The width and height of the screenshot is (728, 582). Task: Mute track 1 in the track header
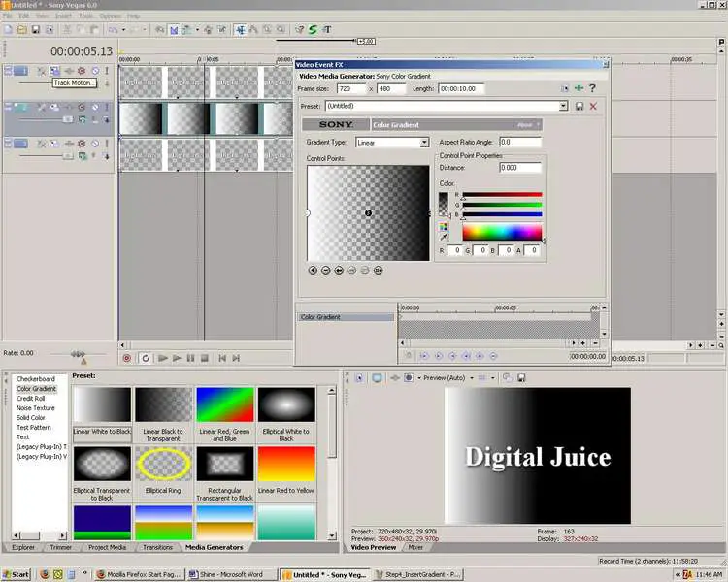click(95, 71)
